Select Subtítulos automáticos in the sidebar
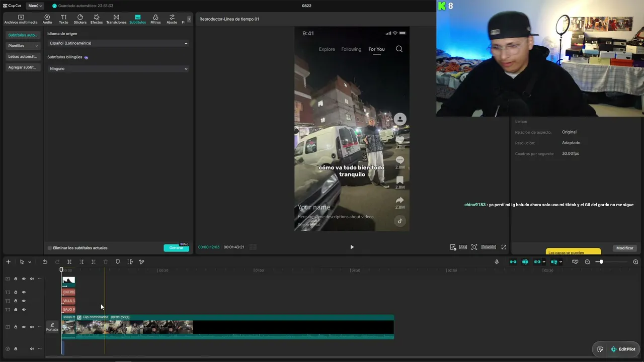Image resolution: width=644 pixels, height=362 pixels. [x=23, y=35]
